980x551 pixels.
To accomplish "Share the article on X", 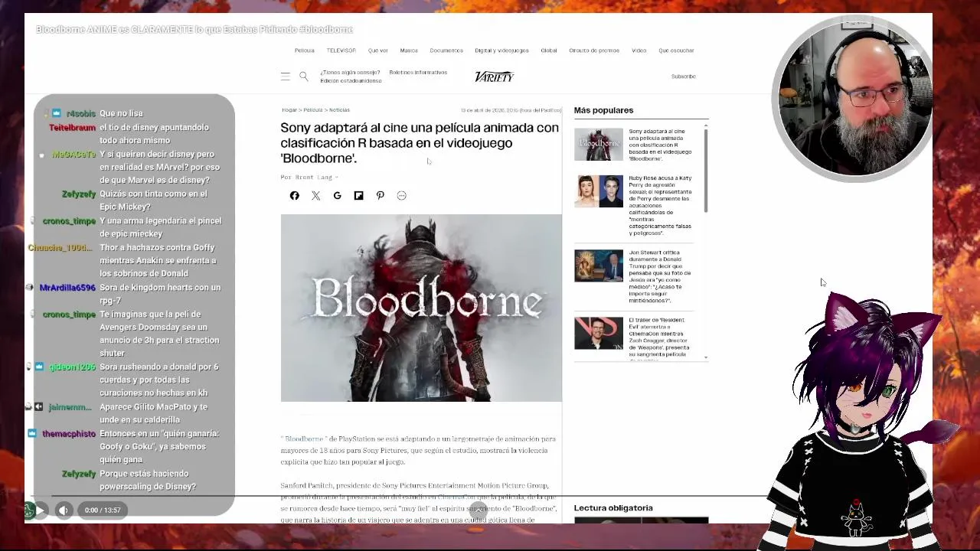I will tap(316, 196).
